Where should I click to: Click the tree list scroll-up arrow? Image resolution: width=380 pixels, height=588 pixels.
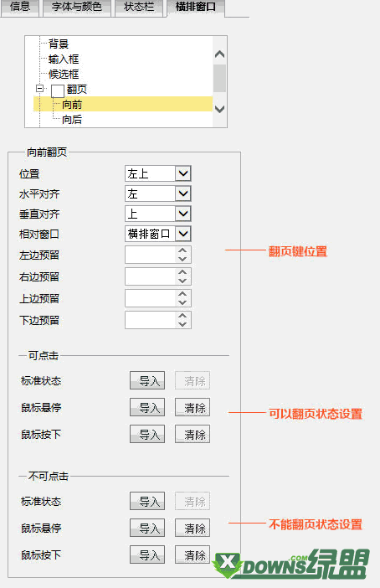click(219, 54)
